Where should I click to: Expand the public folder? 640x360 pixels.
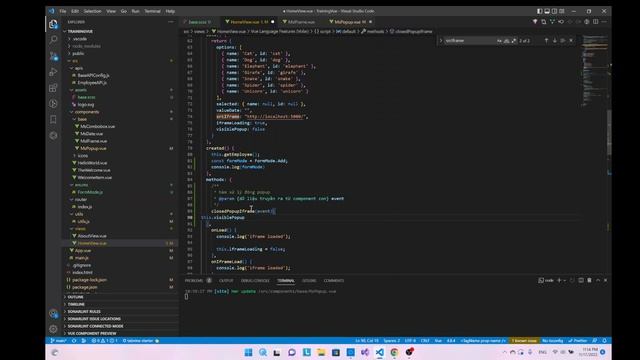[x=78, y=53]
